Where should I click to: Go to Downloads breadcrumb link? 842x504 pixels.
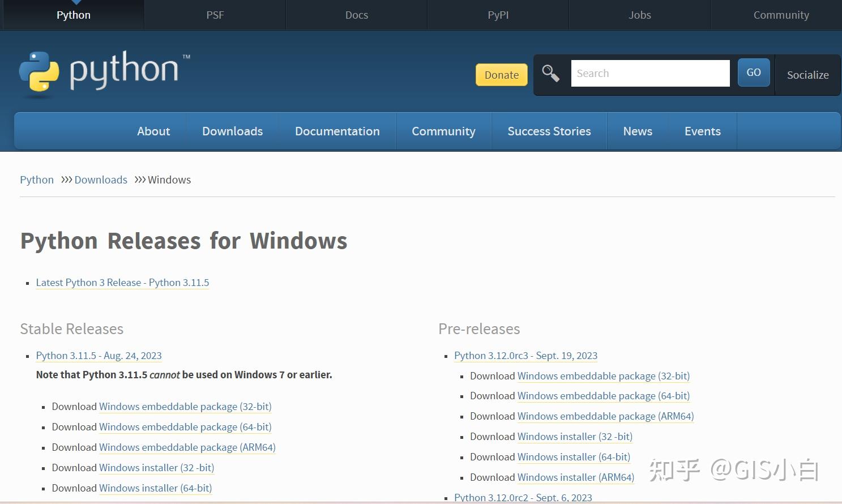pos(101,180)
